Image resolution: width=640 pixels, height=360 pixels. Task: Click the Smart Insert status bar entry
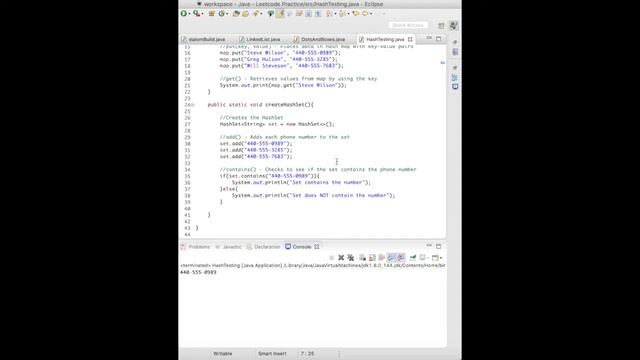point(272,354)
